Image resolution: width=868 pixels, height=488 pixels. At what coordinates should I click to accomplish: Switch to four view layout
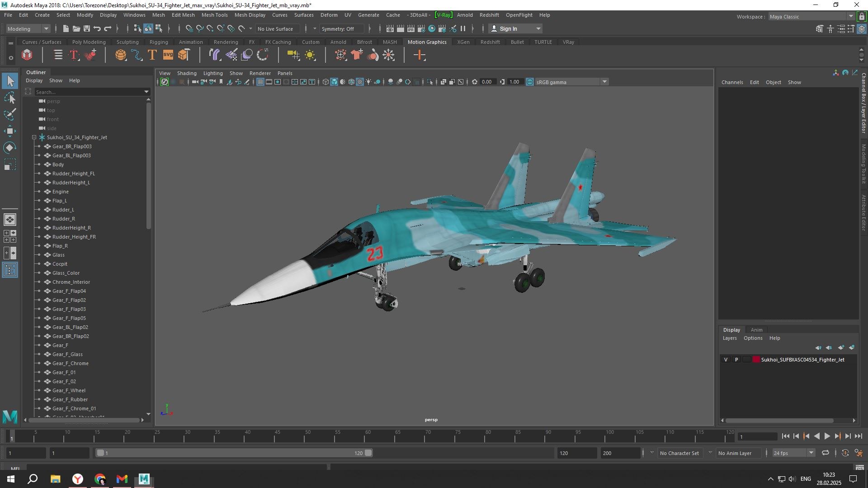10,236
